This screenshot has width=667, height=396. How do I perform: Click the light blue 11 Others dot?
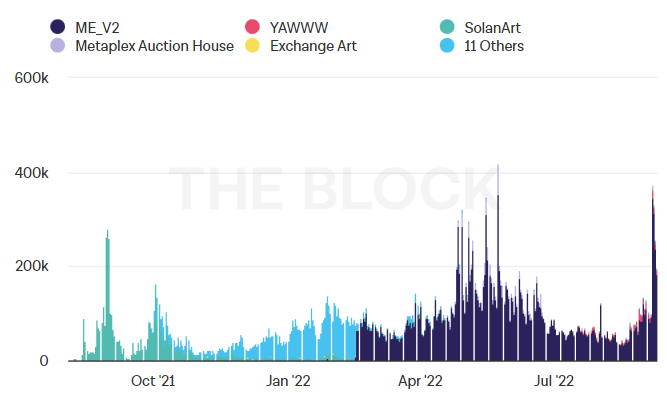[447, 46]
